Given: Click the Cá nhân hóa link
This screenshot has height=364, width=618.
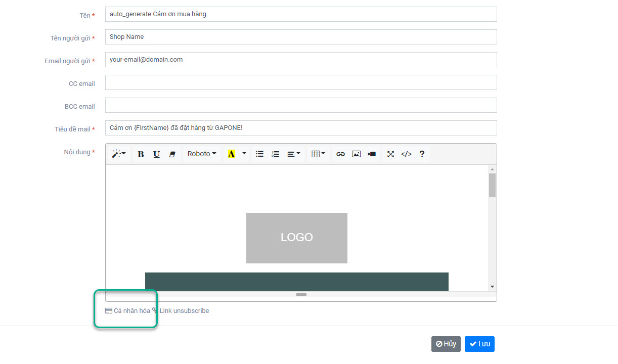Looking at the screenshot, I should [127, 311].
